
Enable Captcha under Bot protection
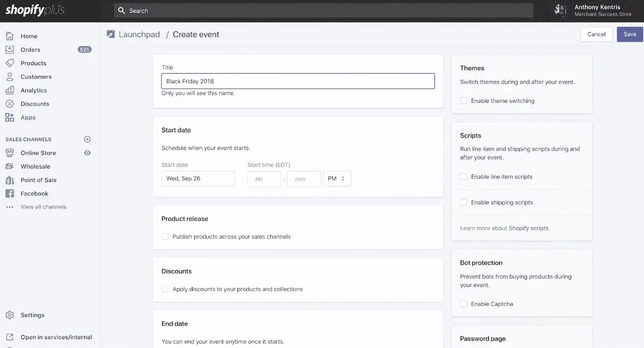pos(463,304)
